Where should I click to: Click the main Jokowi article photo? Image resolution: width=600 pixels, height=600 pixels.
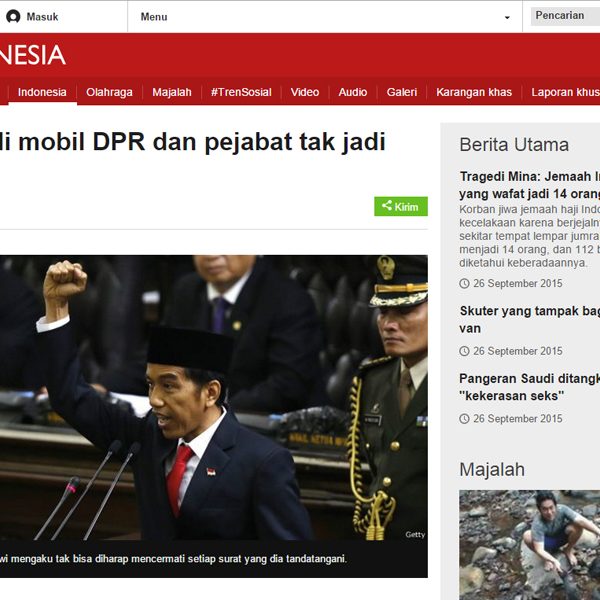(x=213, y=398)
